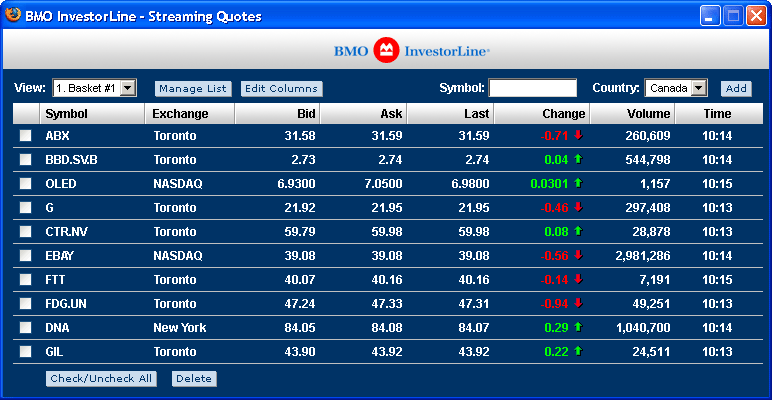This screenshot has width=772, height=400.
Task: Click the Add symbol button
Action: pyautogui.click(x=737, y=89)
